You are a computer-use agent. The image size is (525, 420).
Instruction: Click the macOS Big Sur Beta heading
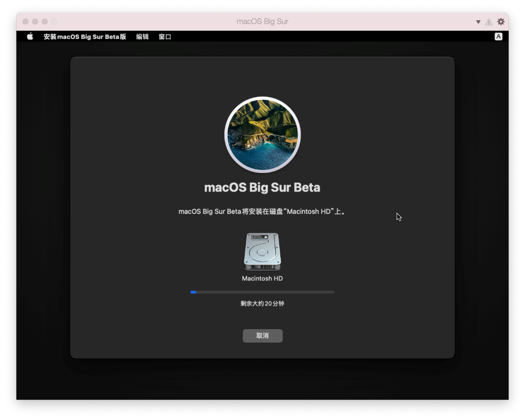coord(262,187)
